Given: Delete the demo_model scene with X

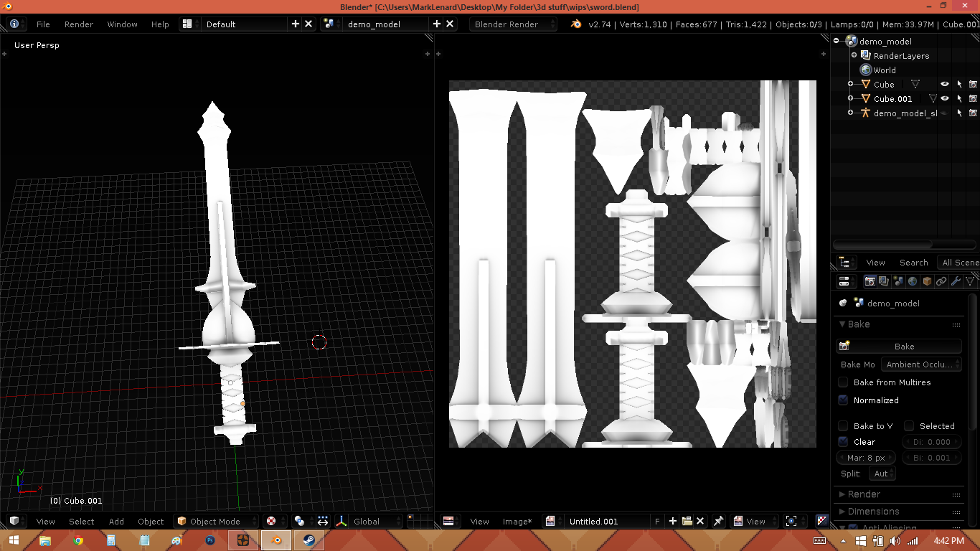Looking at the screenshot, I should coord(450,24).
